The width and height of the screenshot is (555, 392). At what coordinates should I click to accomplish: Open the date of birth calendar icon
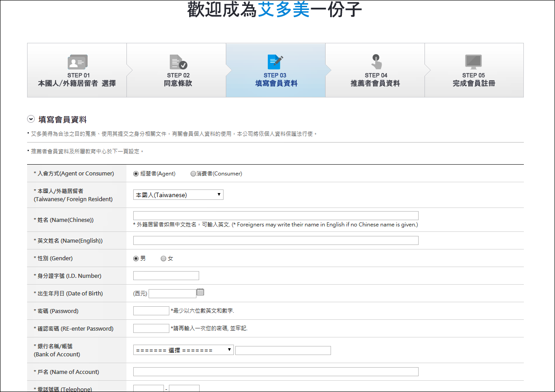pyautogui.click(x=200, y=292)
